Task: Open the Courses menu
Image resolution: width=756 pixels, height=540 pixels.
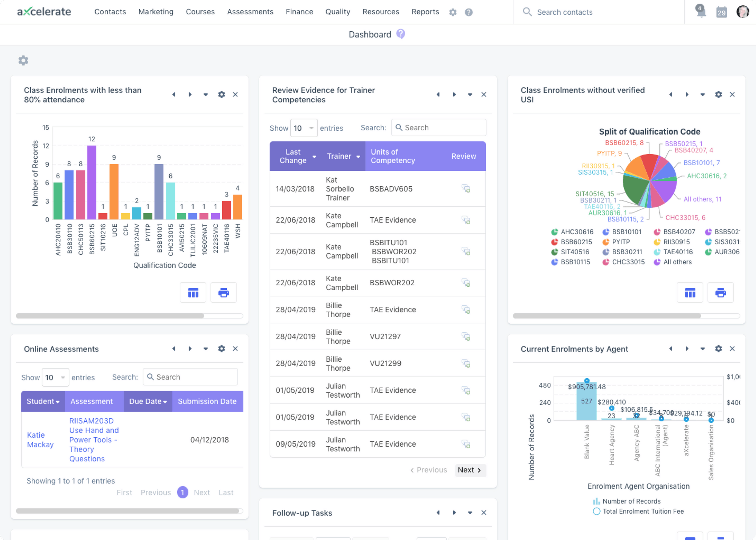Action: click(200, 12)
